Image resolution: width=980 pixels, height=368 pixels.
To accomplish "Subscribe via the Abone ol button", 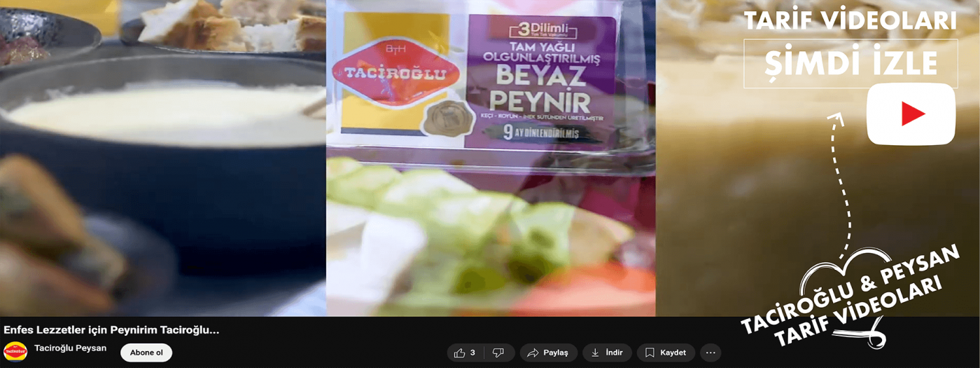I will (146, 353).
